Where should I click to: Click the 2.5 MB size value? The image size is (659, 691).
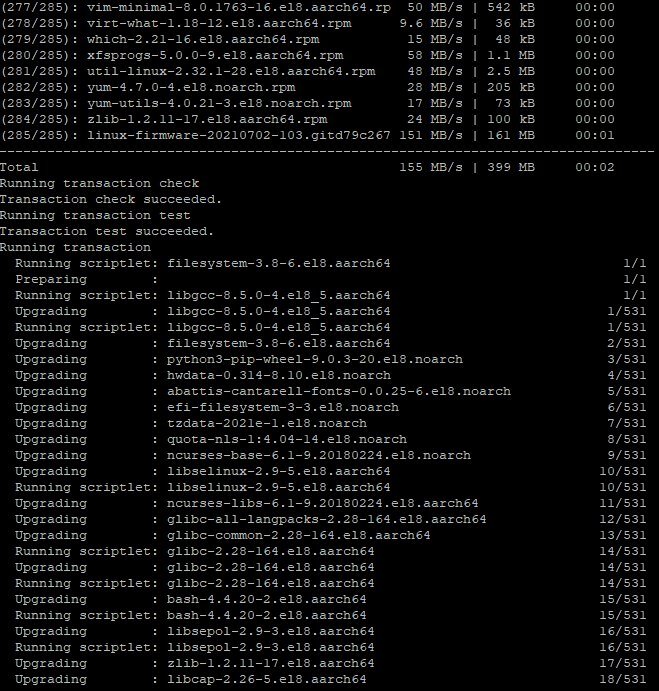[x=510, y=71]
